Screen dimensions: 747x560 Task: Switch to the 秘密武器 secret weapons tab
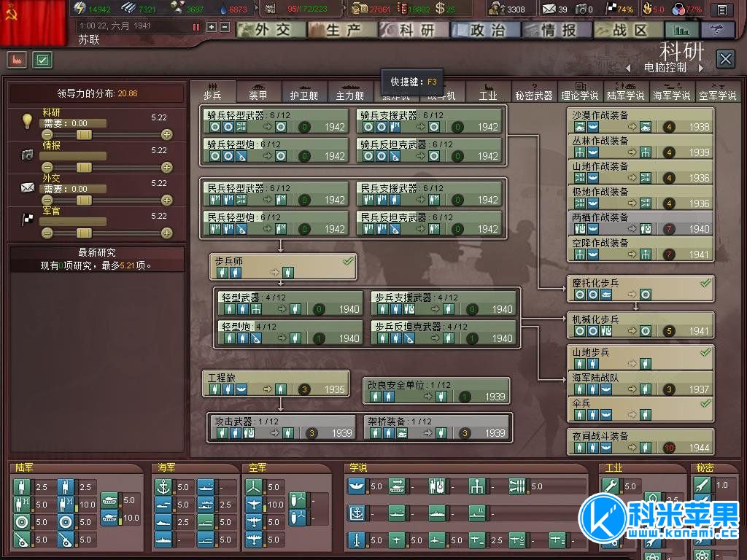533,93
